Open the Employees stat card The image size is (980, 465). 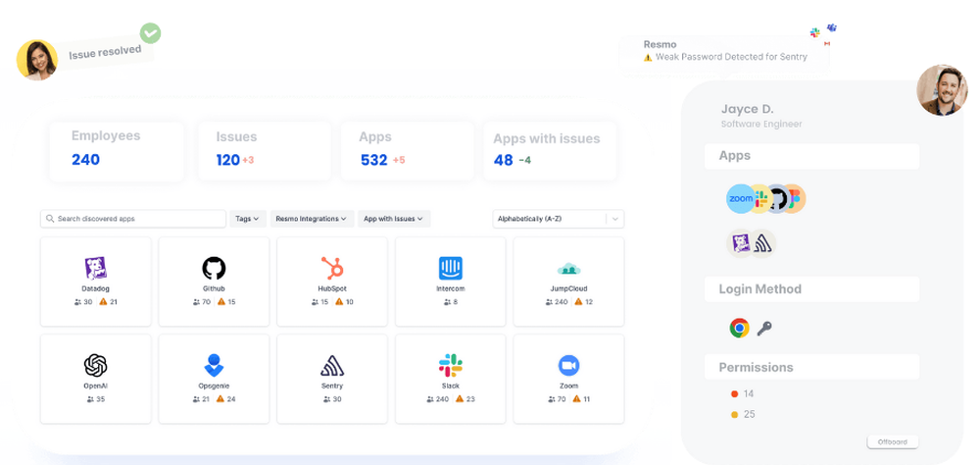117,151
